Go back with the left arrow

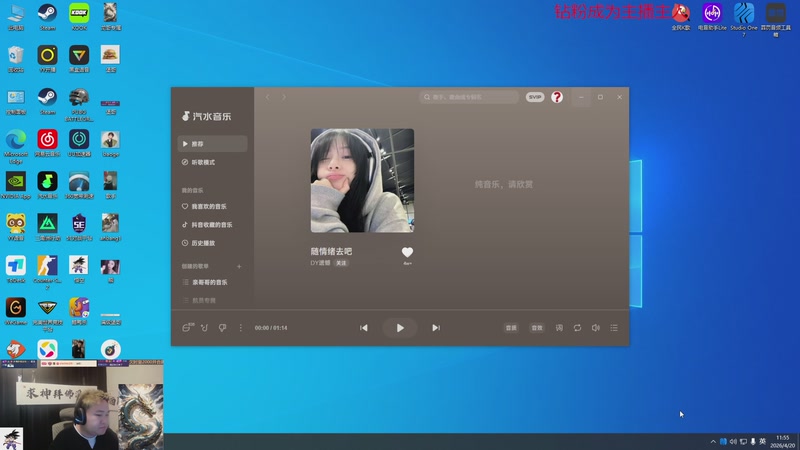(267, 97)
